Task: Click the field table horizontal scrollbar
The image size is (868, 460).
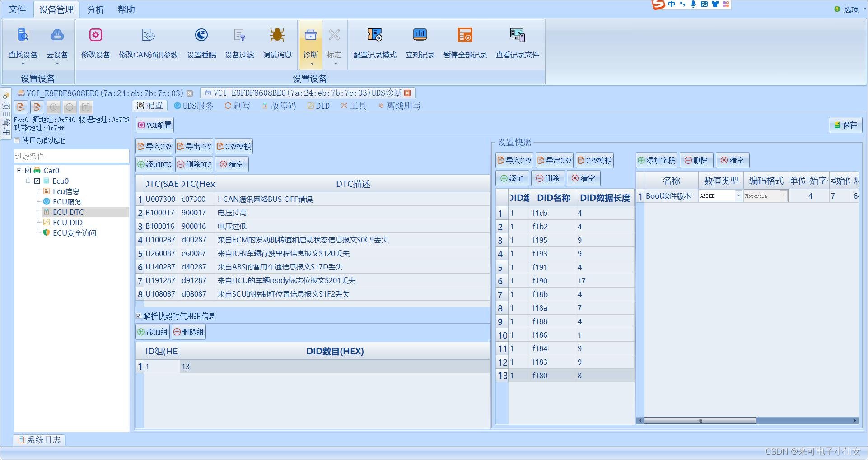Action: tap(700, 421)
